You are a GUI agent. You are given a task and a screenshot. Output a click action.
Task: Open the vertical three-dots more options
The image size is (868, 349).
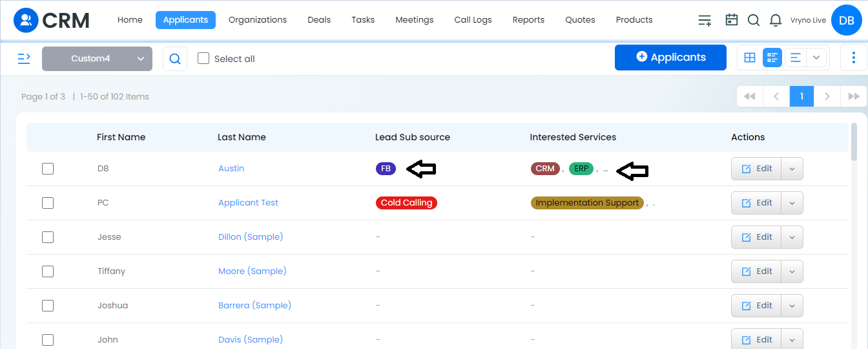pos(854,58)
